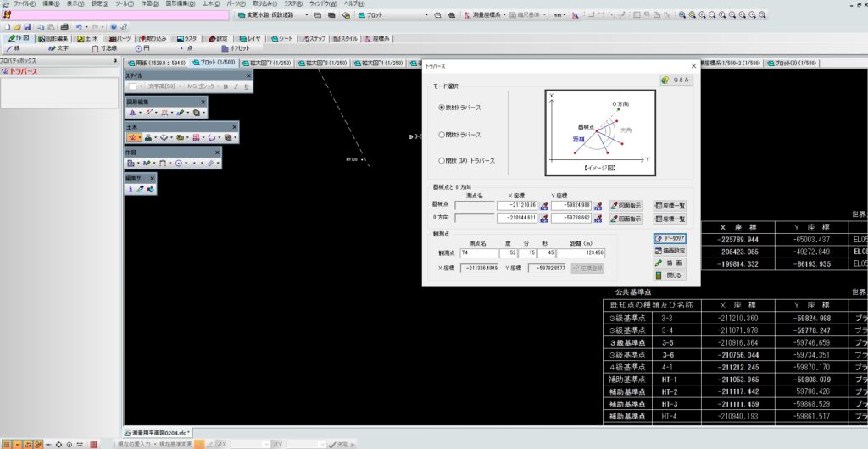Click the print icon in the top toolbar

click(x=64, y=27)
